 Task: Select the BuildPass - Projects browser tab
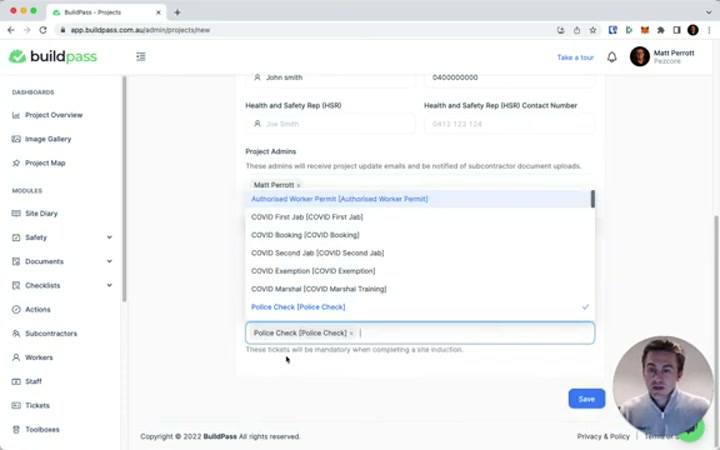[106, 12]
